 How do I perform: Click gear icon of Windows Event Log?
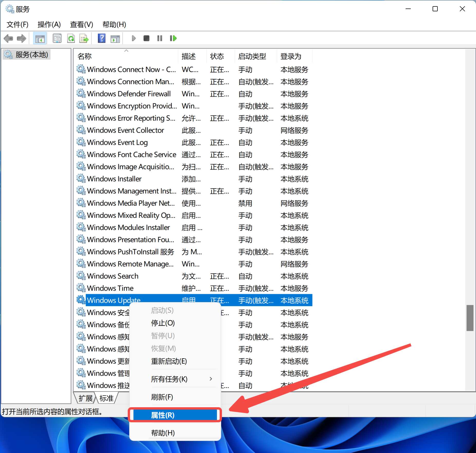[81, 142]
